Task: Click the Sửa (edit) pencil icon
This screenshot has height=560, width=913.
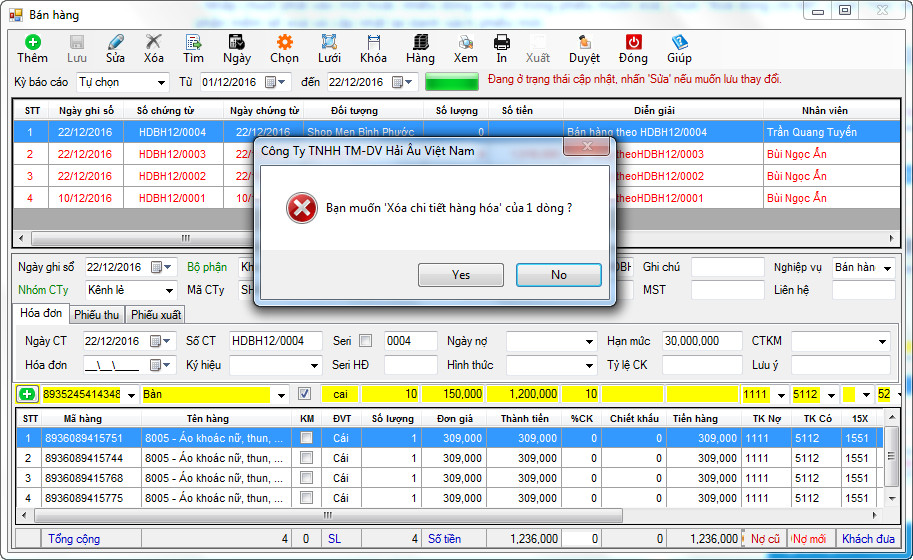Action: (x=116, y=42)
